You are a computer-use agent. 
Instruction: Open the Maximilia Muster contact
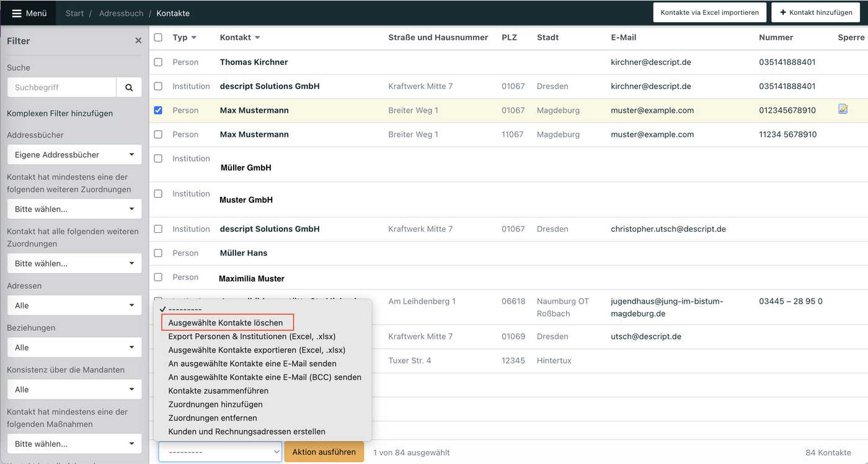click(x=252, y=279)
